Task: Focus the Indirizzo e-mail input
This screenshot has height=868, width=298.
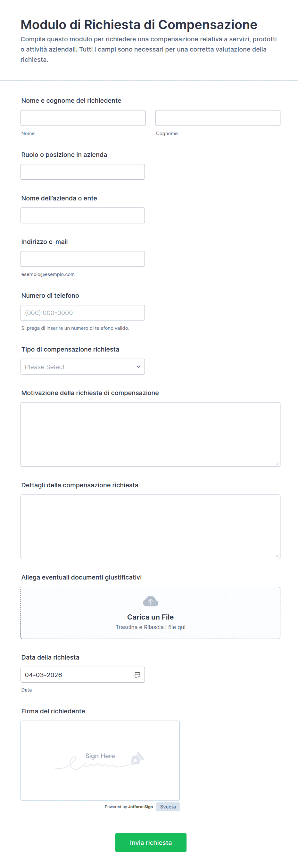Action: pos(83,259)
